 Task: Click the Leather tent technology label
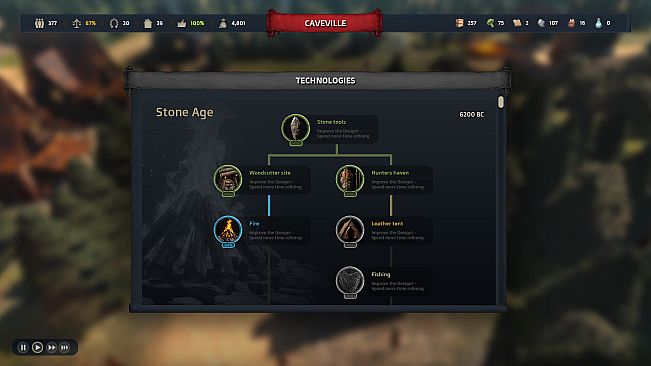[x=387, y=224]
